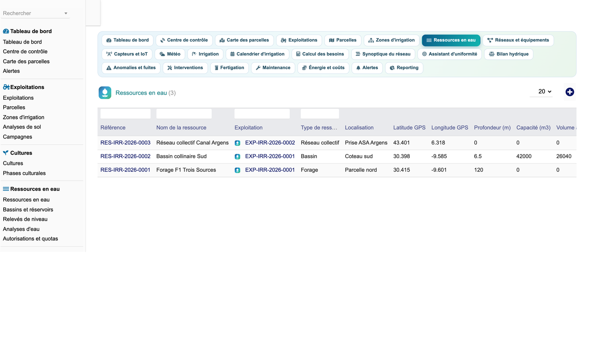The image size is (589, 364).
Task: Go to Zones d'irrigation tab
Action: pyautogui.click(x=391, y=40)
